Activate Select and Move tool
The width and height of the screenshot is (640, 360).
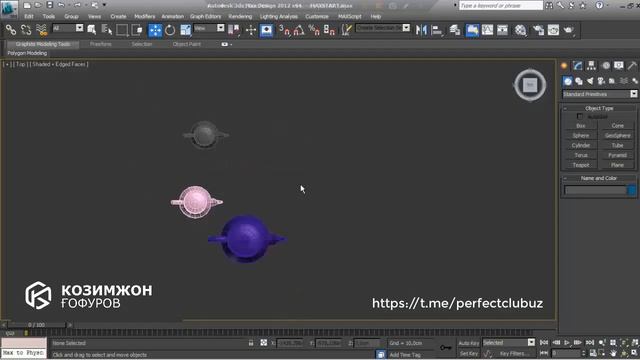coord(155,30)
